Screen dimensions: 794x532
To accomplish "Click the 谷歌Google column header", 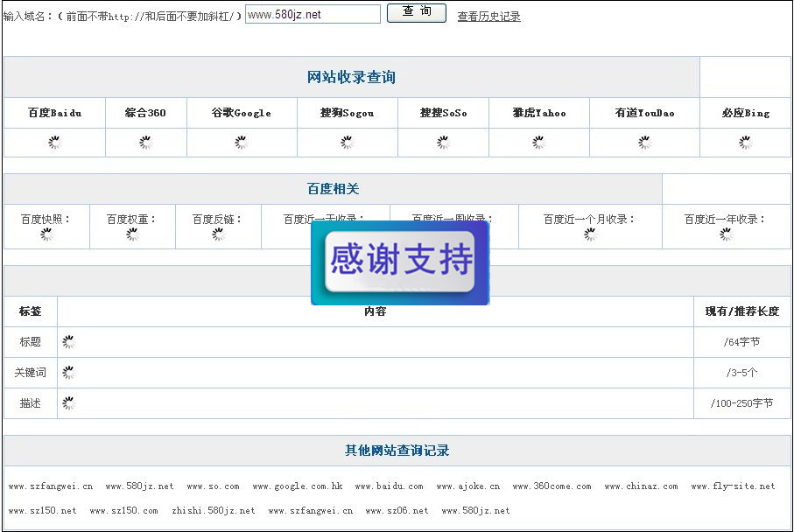I will tap(241, 113).
